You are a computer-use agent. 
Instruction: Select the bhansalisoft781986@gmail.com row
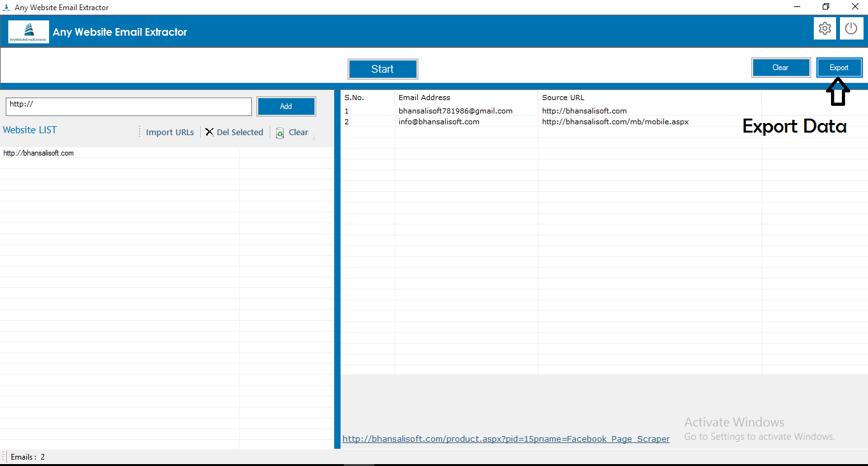click(455, 111)
